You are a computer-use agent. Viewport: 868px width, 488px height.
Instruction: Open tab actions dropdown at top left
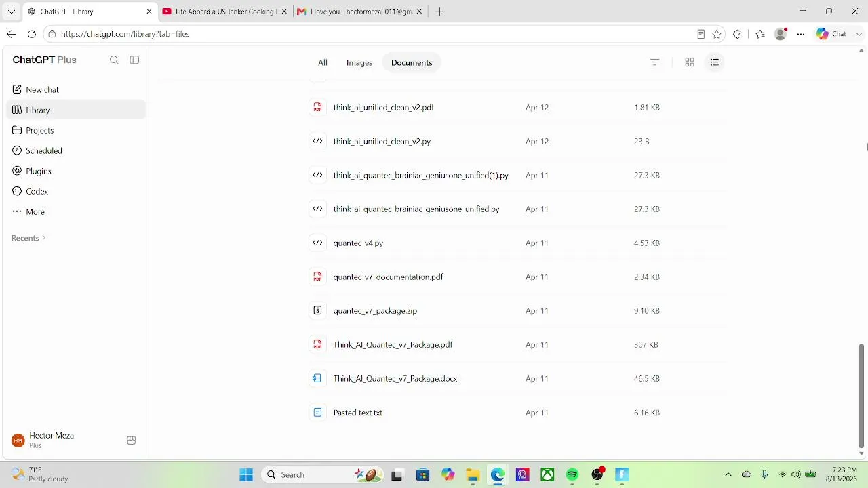coord(11,12)
